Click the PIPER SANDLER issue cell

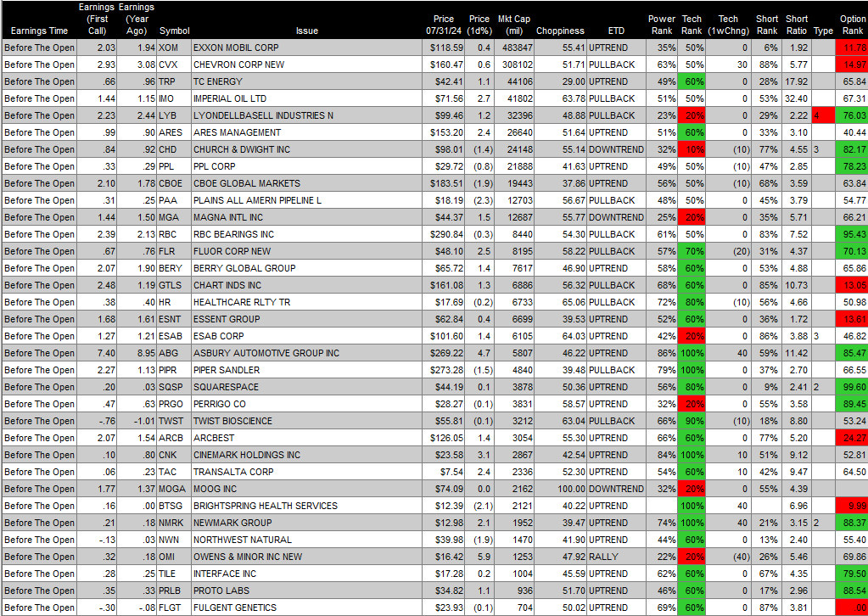tap(306, 370)
